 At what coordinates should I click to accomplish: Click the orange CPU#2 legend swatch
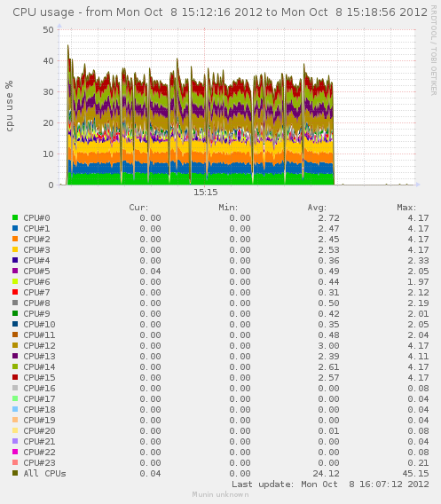pos(15,239)
